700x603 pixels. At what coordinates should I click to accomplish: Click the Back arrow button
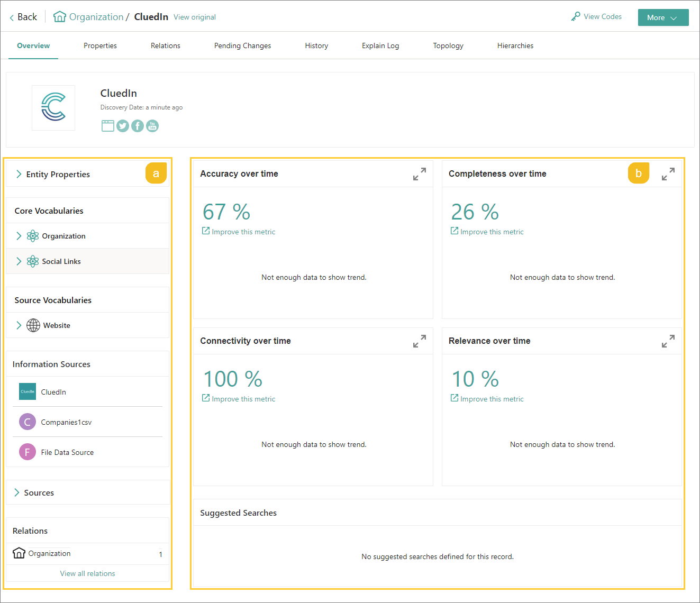pos(23,17)
